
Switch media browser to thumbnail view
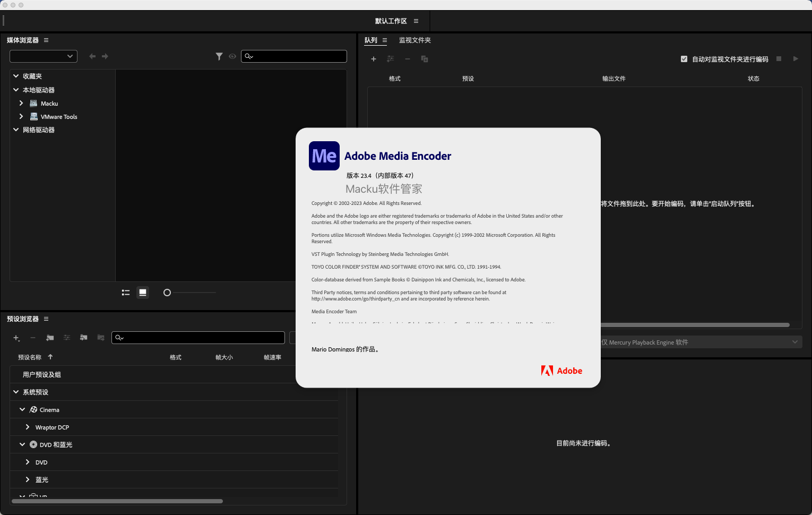point(143,293)
